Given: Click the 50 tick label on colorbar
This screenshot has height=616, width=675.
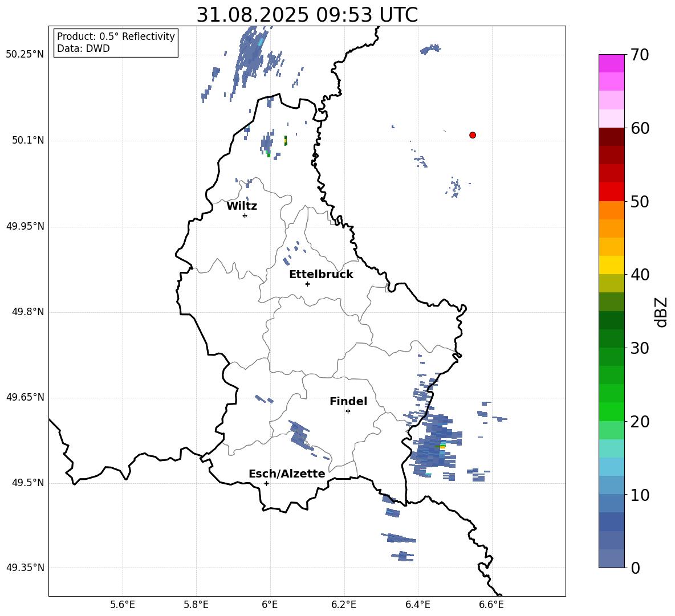Looking at the screenshot, I should click(x=640, y=201).
